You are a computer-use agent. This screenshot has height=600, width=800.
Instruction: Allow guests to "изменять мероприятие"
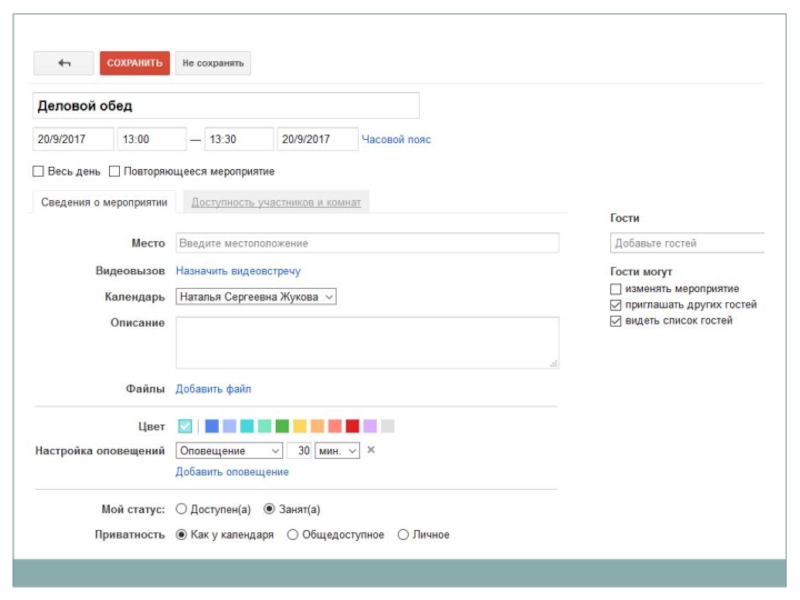click(x=616, y=289)
